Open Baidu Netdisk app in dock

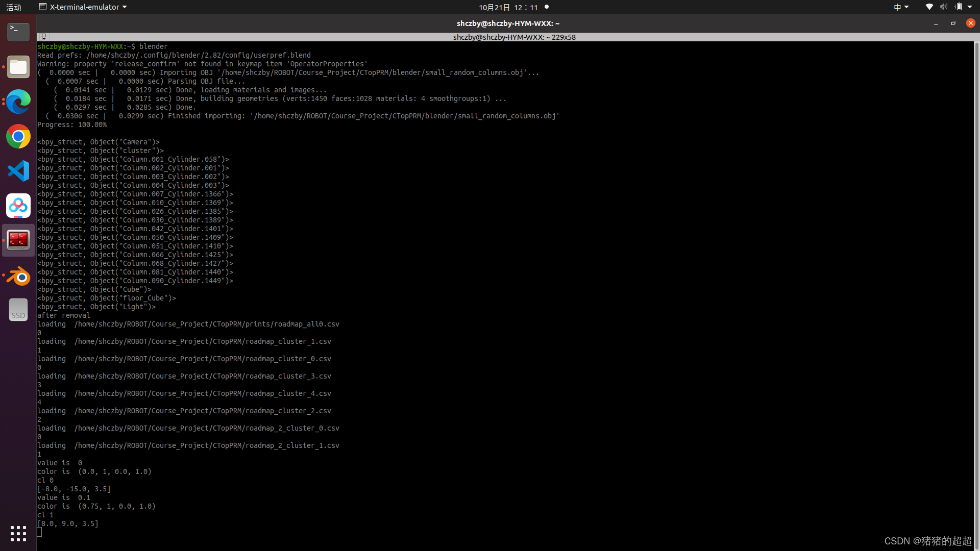pyautogui.click(x=18, y=206)
